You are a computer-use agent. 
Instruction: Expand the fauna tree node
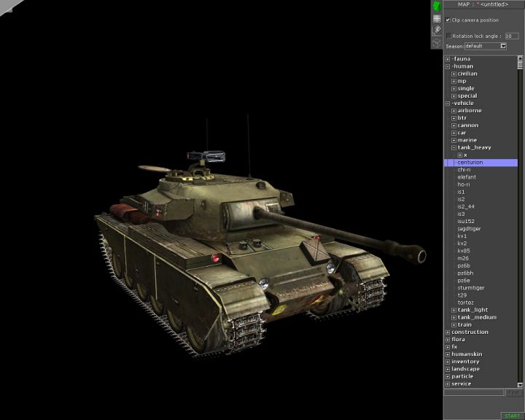point(448,59)
